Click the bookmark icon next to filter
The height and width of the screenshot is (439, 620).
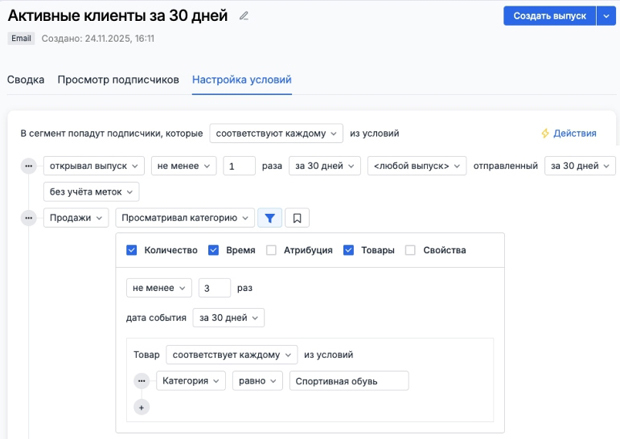click(x=296, y=218)
